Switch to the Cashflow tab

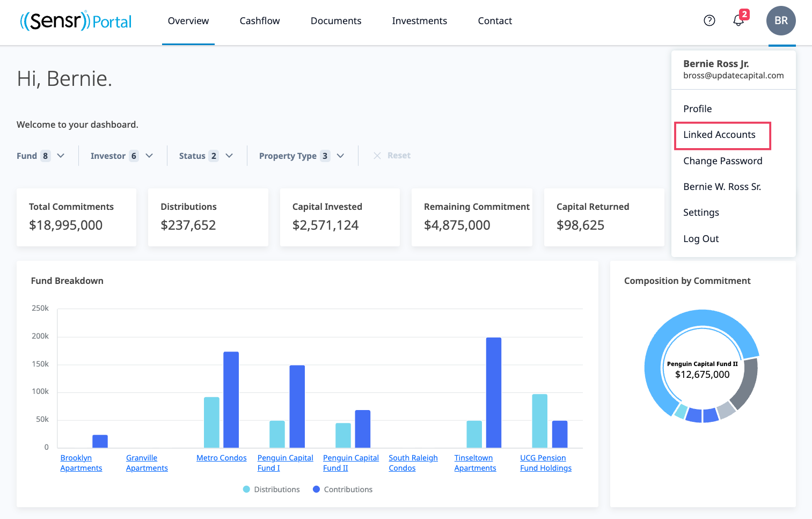tap(259, 21)
